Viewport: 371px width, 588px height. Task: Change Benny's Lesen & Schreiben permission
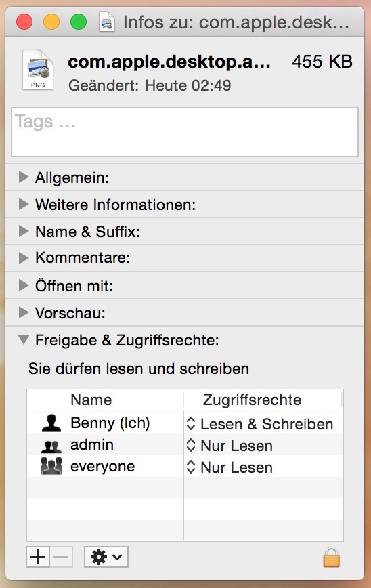coord(260,424)
